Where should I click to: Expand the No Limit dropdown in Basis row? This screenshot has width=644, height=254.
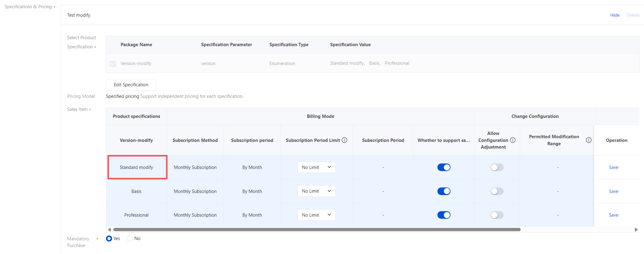(x=317, y=191)
